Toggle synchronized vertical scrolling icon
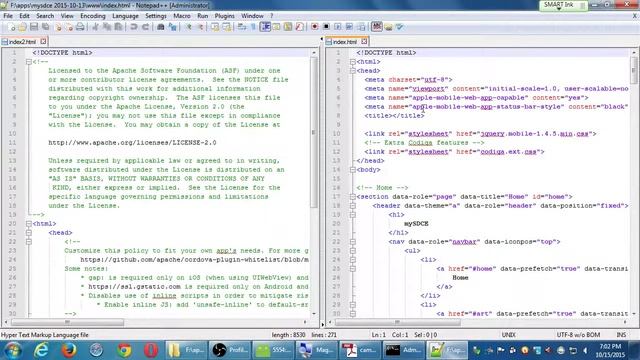This screenshot has height=360, width=640. (x=215, y=27)
